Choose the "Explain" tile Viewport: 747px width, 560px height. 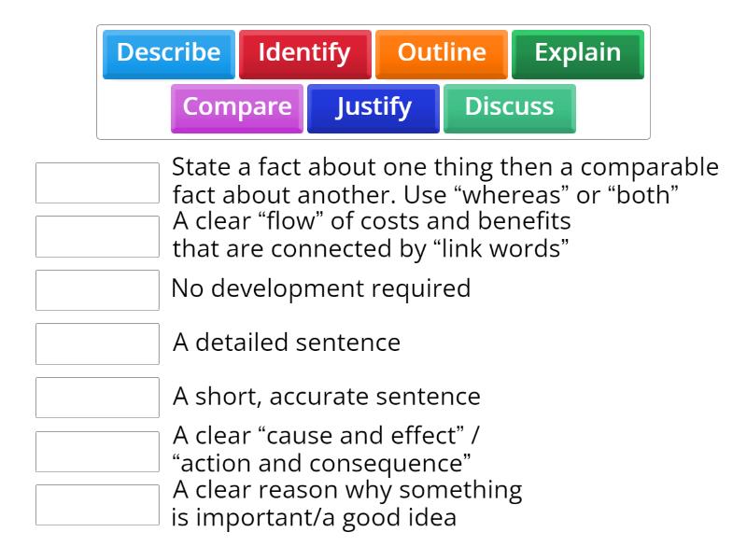pyautogui.click(x=577, y=53)
